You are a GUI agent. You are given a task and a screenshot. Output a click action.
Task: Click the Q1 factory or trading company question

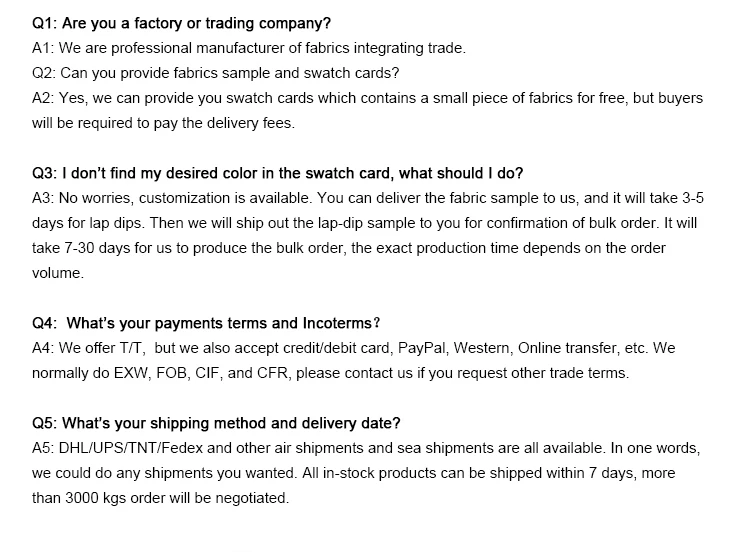pyautogui.click(x=181, y=22)
